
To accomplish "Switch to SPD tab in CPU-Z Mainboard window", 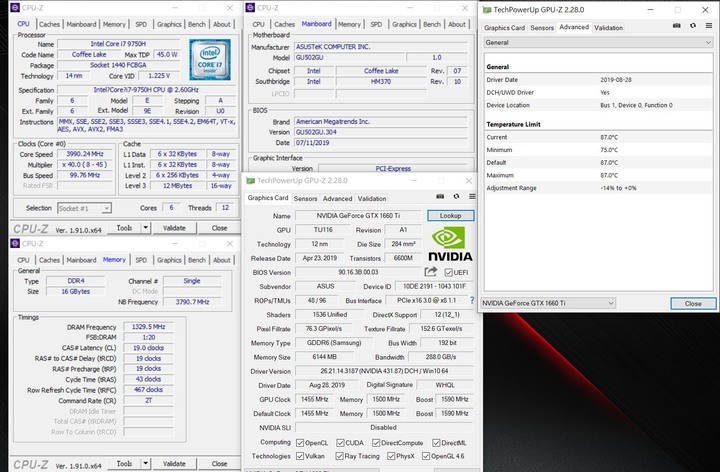I will click(x=376, y=24).
